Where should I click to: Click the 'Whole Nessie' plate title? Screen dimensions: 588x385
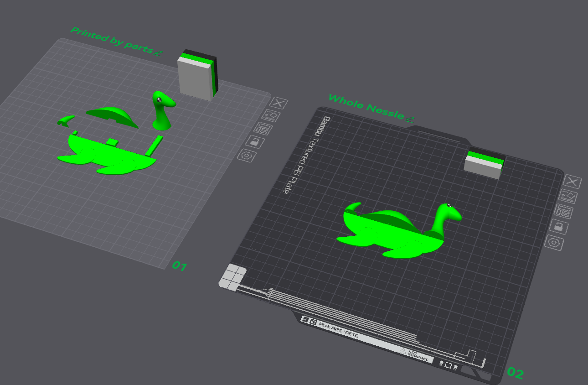pos(366,106)
